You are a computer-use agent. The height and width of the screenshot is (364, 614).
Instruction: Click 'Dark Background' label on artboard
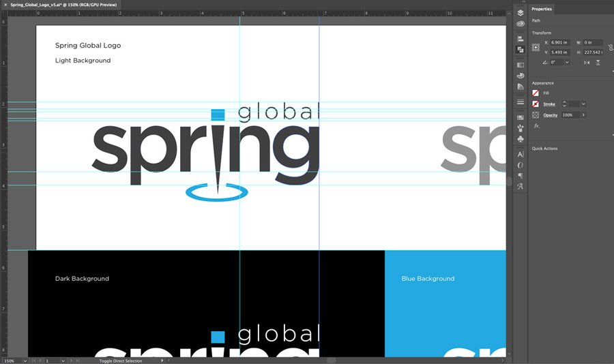(x=83, y=279)
